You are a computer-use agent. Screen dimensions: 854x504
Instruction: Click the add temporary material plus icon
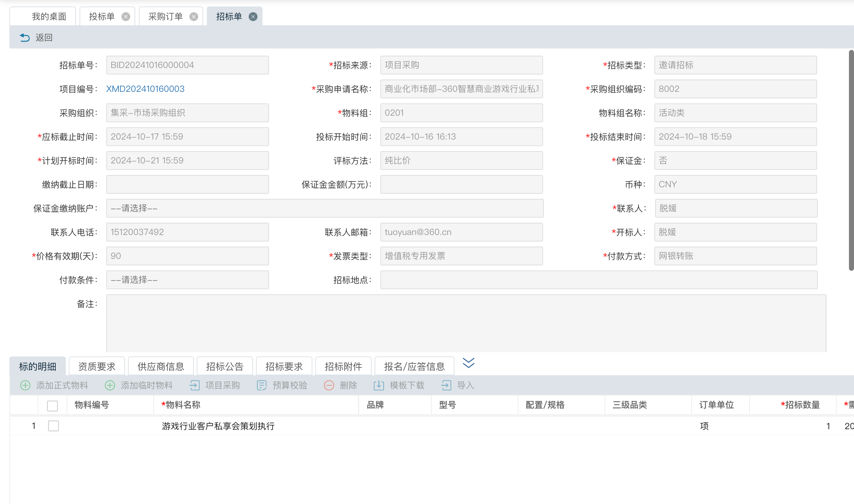click(x=110, y=385)
